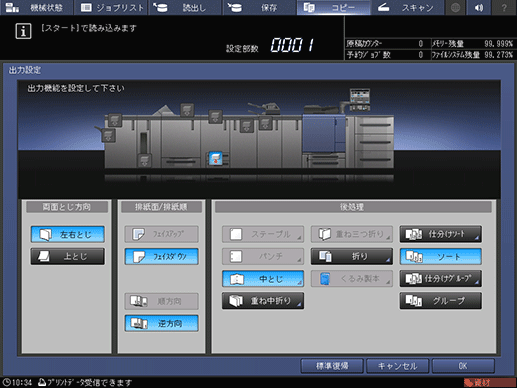Click the 設定部数 copy count 0001

click(292, 45)
